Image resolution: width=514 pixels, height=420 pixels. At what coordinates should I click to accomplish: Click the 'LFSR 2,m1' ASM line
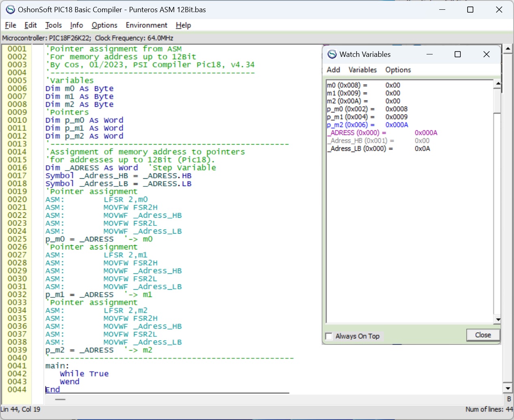point(97,255)
